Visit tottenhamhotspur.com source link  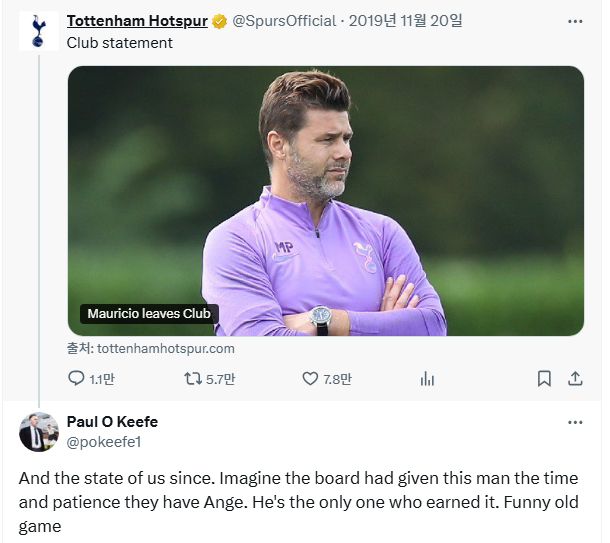point(164,348)
